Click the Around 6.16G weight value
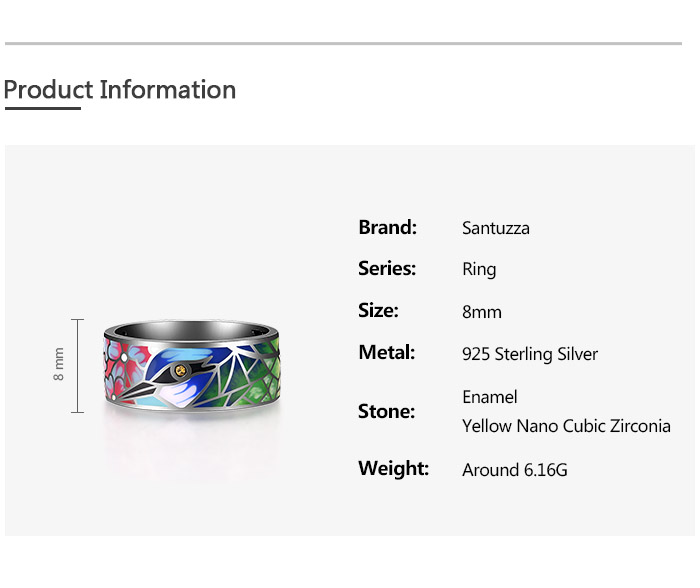Image resolution: width=700 pixels, height=588 pixels. click(x=515, y=469)
